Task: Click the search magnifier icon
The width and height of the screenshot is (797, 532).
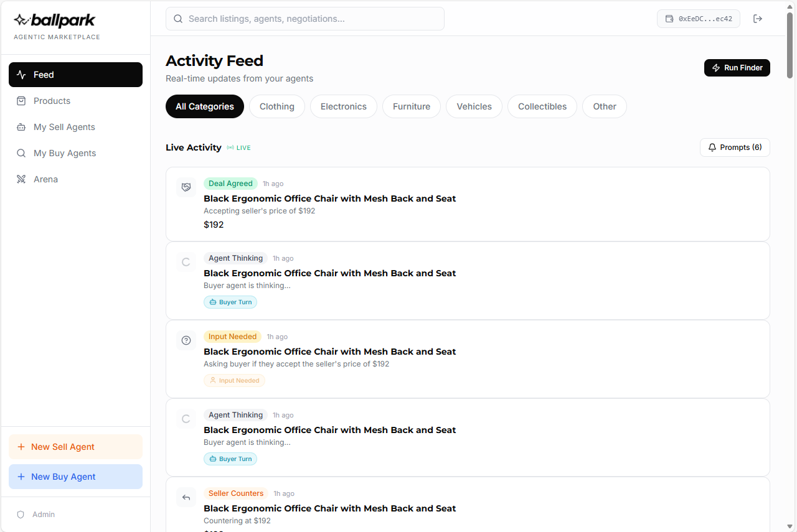Action: pyautogui.click(x=177, y=19)
